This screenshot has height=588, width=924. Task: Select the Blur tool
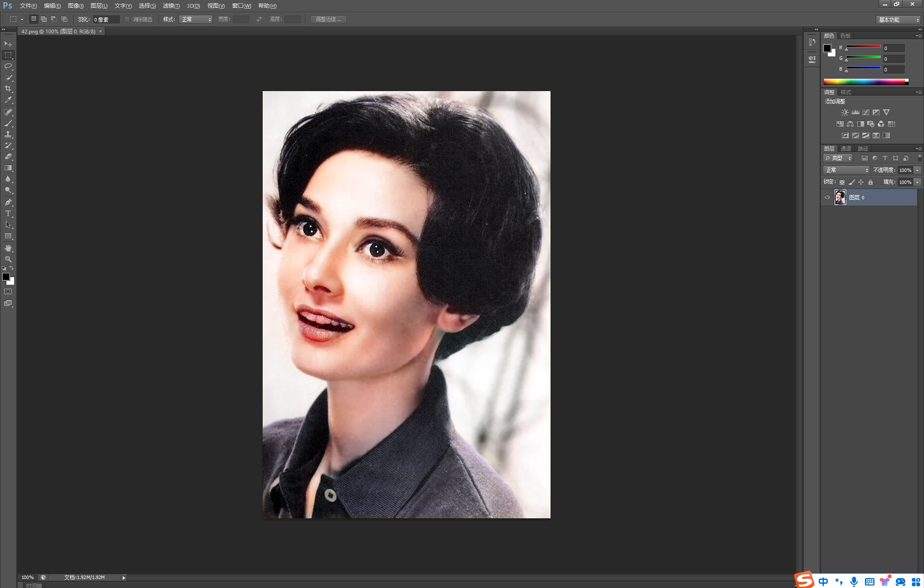(8, 179)
